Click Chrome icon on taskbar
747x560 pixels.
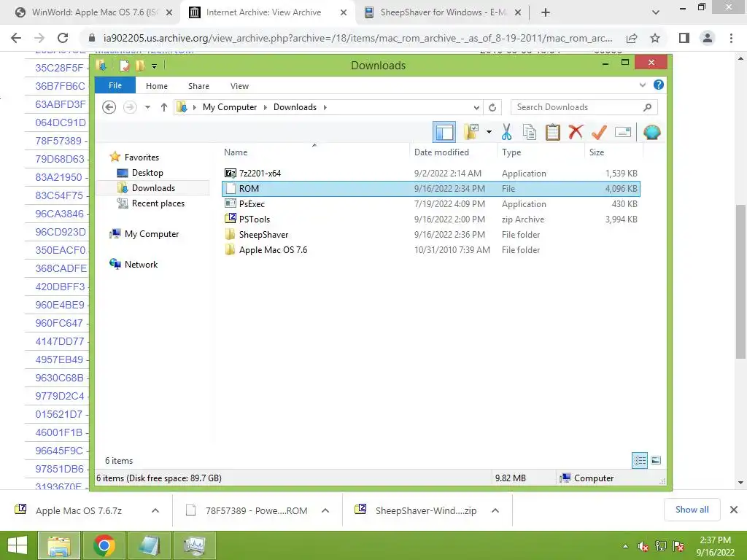[x=104, y=545]
